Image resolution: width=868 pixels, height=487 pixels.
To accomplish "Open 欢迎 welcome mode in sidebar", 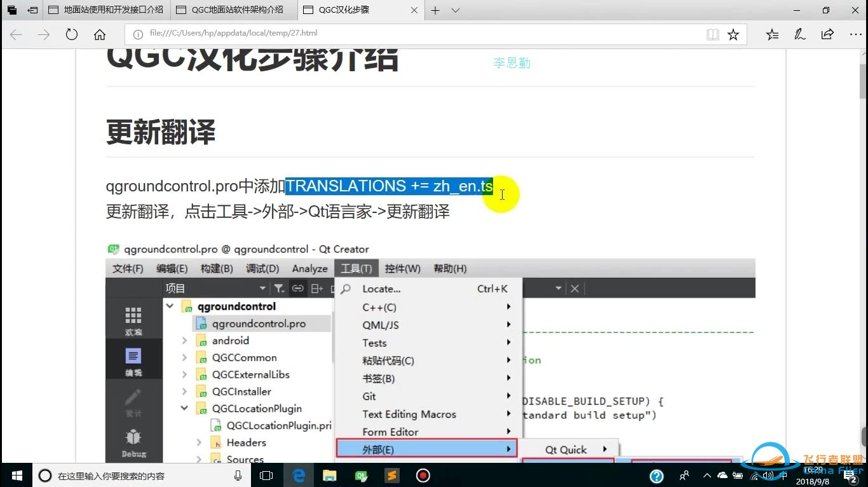I will [133, 321].
